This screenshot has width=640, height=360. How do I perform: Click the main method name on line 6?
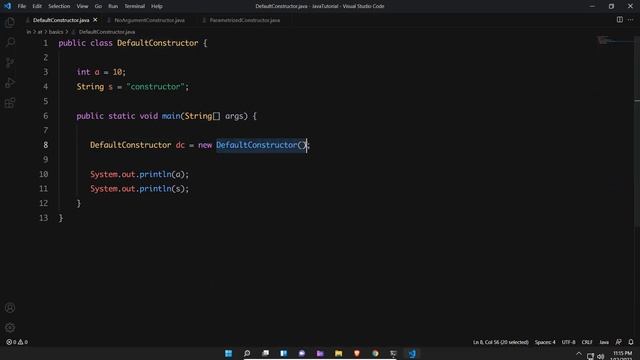(x=171, y=116)
